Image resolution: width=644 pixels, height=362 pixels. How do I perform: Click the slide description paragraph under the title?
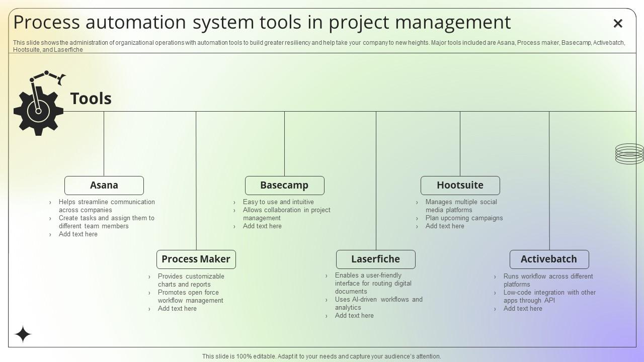point(319,46)
